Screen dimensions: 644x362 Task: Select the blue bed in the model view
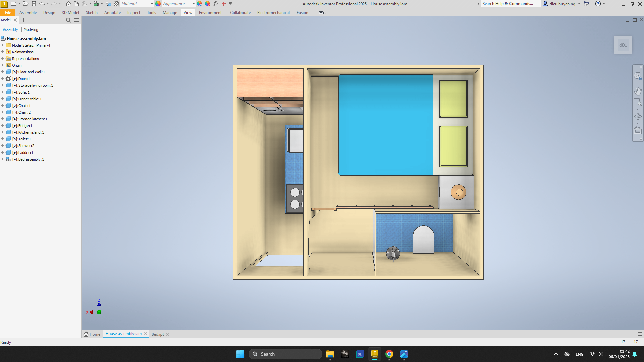point(385,125)
